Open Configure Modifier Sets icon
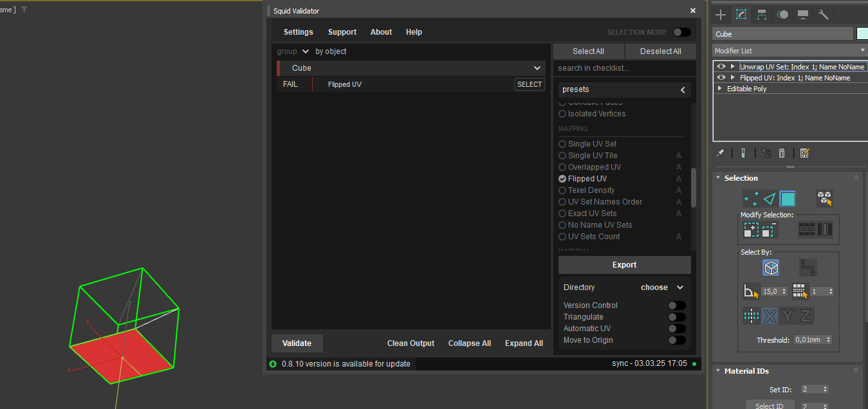 coord(804,153)
